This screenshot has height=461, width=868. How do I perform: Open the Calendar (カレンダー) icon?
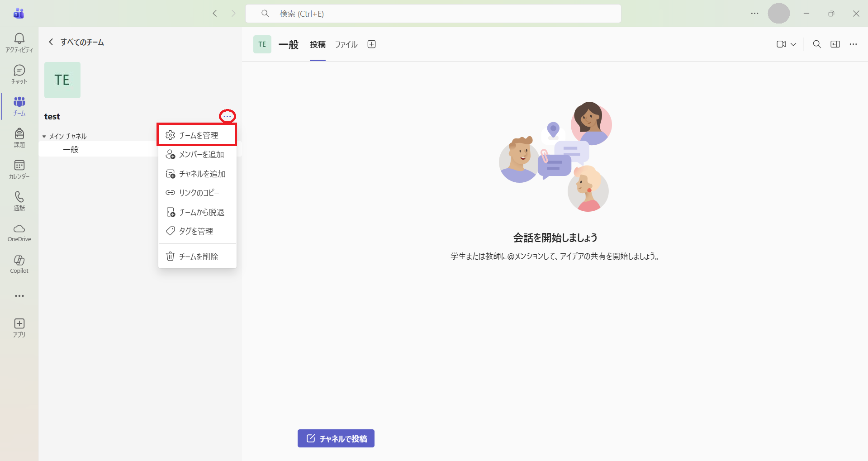(19, 169)
